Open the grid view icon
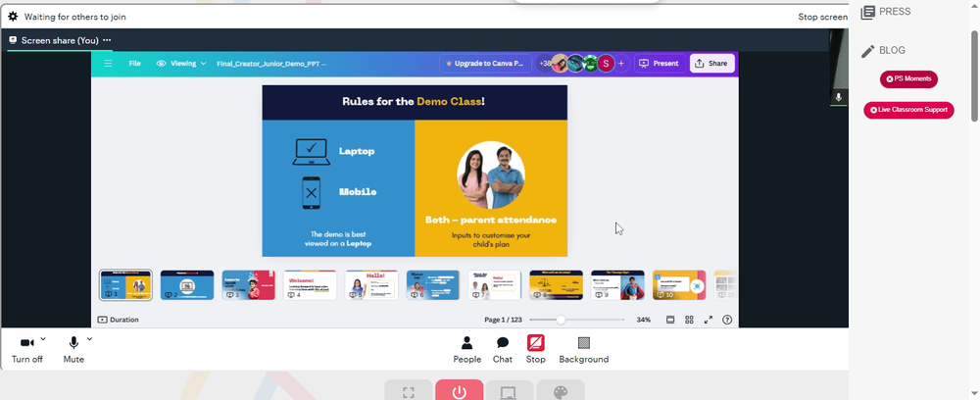The width and height of the screenshot is (980, 400). point(689,320)
